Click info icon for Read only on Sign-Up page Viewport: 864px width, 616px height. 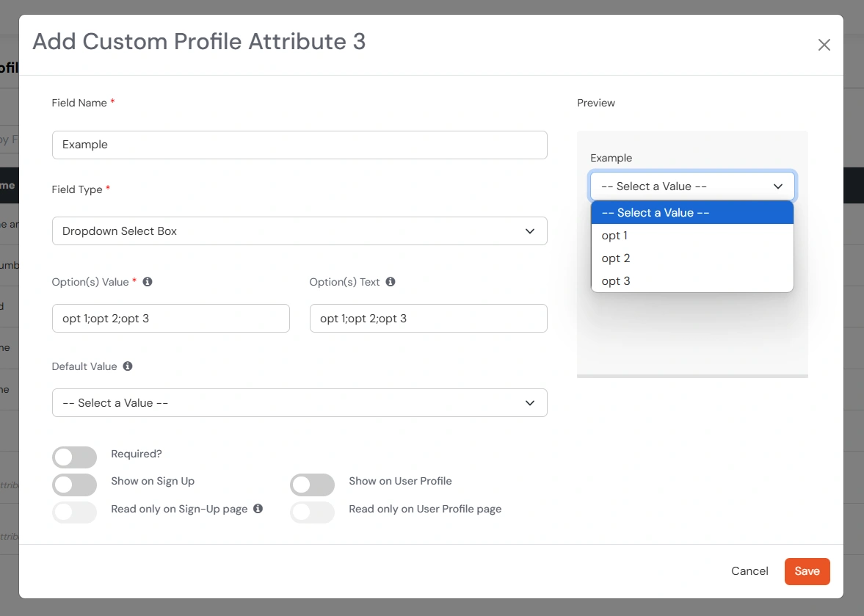pos(258,508)
